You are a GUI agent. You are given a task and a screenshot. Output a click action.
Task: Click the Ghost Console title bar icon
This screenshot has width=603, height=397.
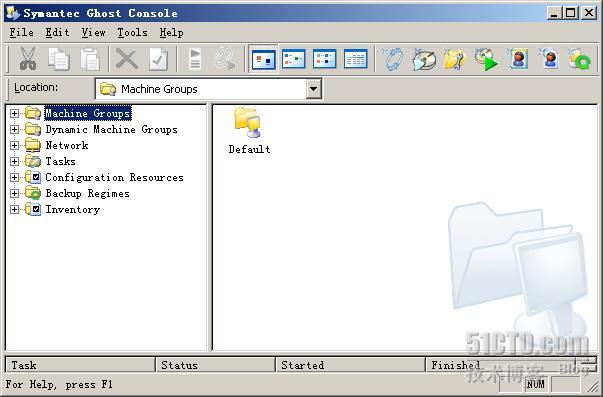tap(13, 13)
